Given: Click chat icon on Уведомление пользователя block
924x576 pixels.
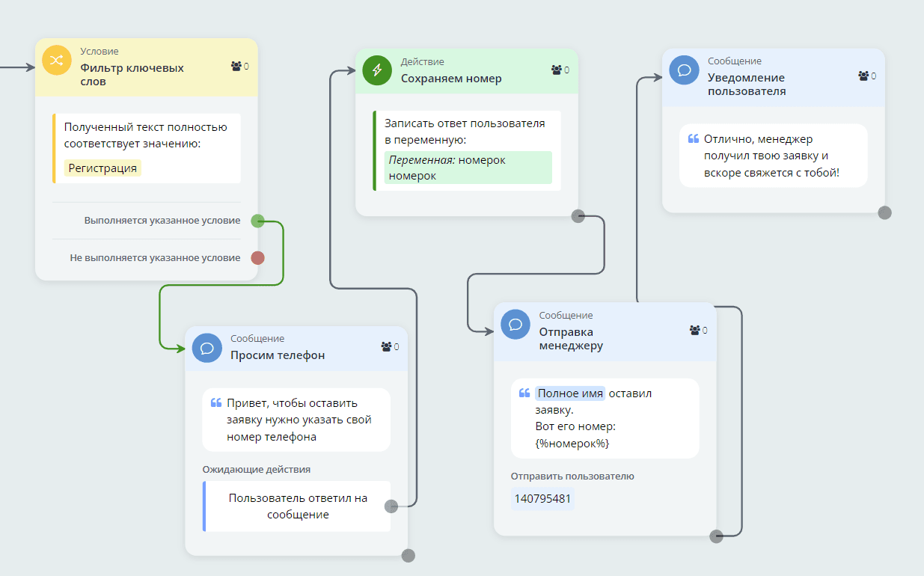Looking at the screenshot, I should (x=684, y=70).
